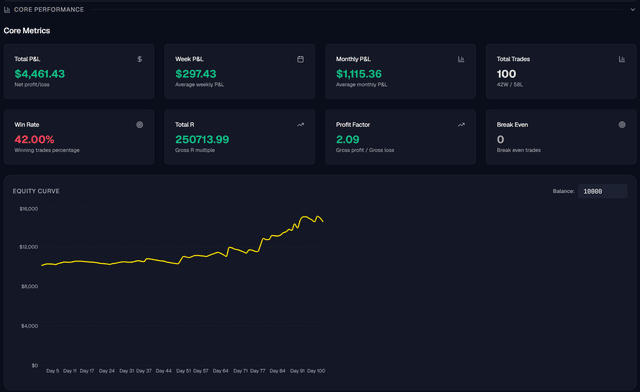Click the chart icon on Total Trades card

622,59
